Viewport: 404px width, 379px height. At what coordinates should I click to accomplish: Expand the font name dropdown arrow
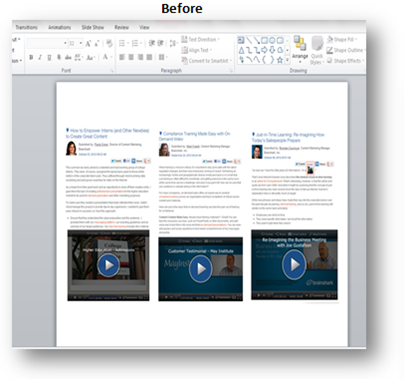[65, 43]
